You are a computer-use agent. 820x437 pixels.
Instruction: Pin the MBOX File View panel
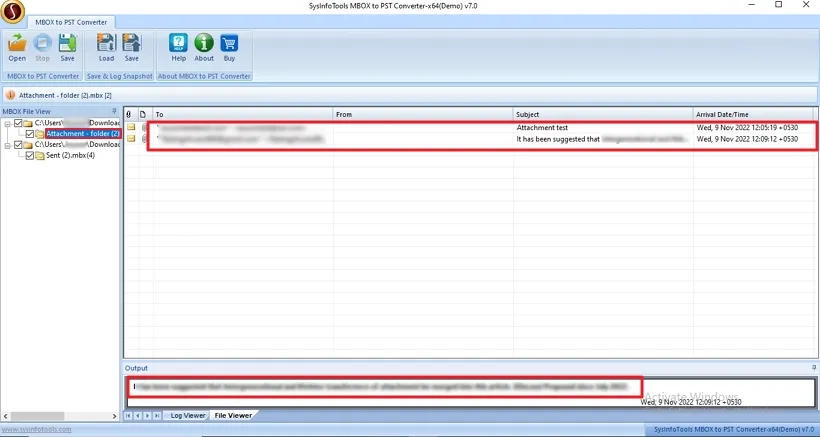pos(114,111)
